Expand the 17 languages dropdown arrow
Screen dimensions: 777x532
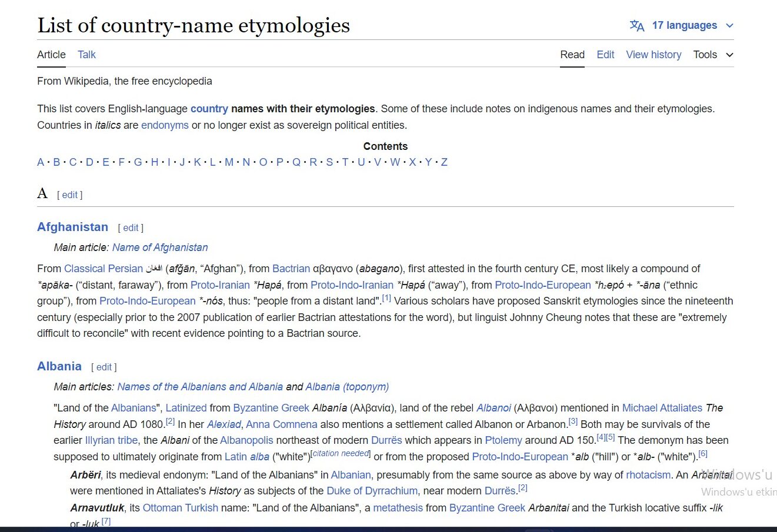pos(730,26)
